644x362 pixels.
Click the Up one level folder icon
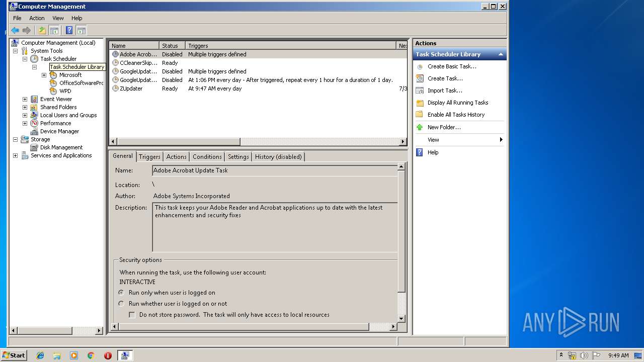point(42,30)
